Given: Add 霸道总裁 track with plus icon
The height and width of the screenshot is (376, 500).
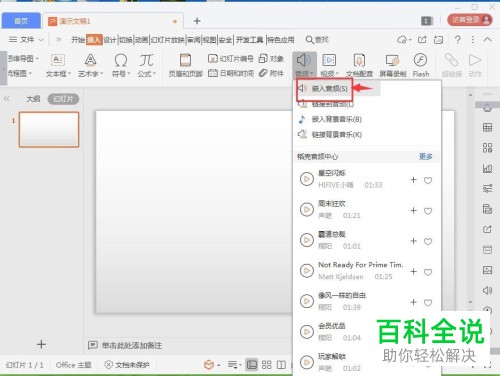Looking at the screenshot, I should pos(413,241).
